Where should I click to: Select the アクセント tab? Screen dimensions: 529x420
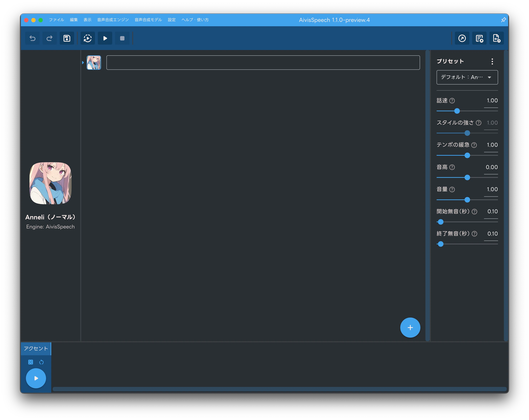tap(36, 349)
